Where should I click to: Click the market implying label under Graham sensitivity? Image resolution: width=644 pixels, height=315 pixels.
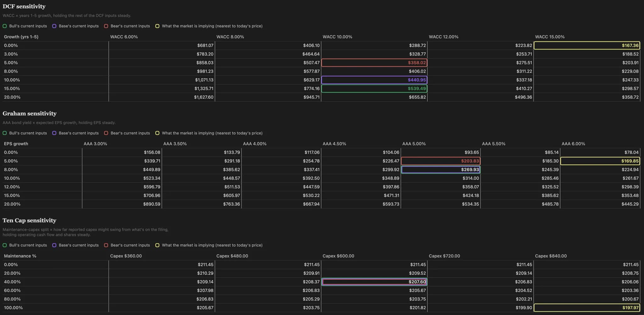pos(212,133)
